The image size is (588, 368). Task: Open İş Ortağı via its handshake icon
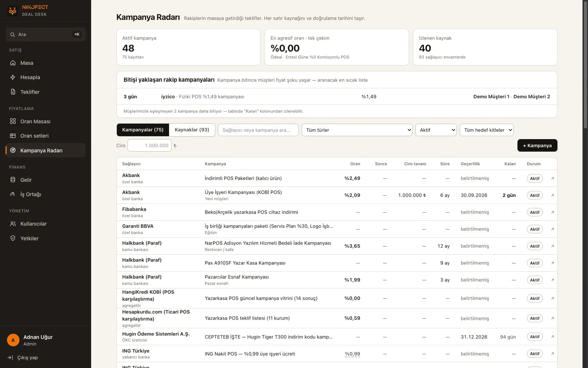click(13, 194)
